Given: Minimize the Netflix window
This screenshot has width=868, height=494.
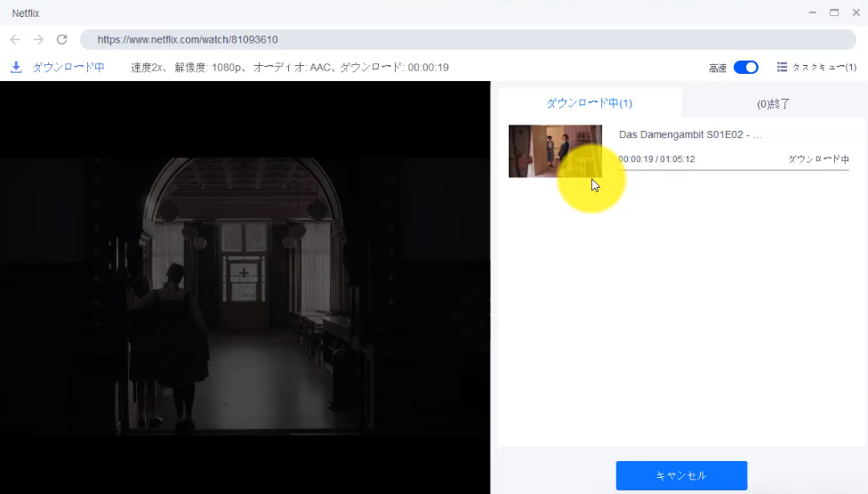Looking at the screenshot, I should [x=812, y=12].
